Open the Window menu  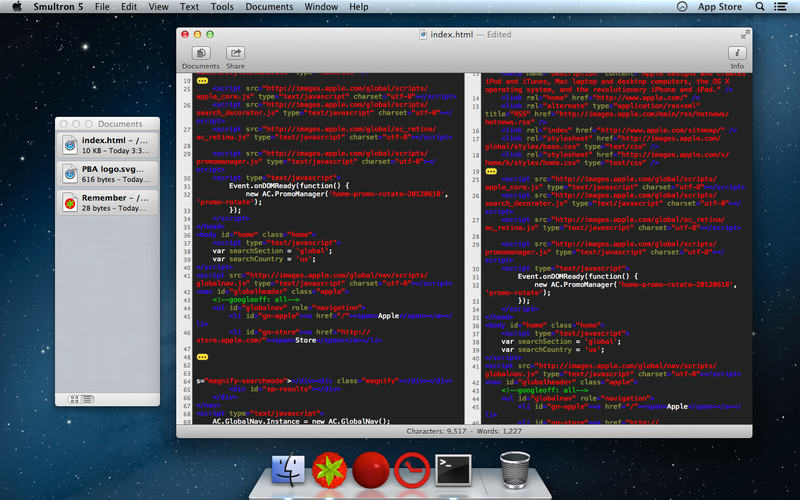321,7
